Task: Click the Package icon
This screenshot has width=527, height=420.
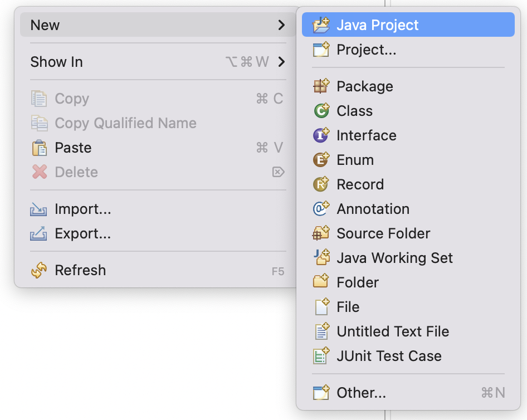Action: [321, 86]
